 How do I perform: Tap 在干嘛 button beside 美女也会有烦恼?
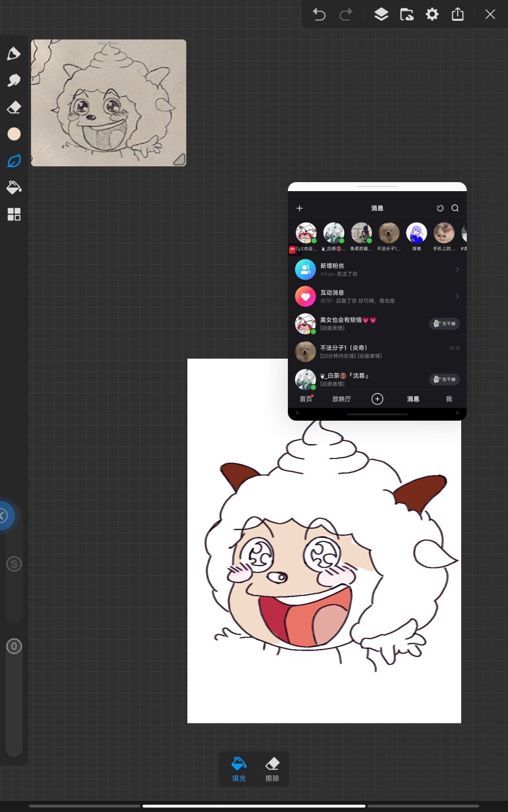(445, 324)
